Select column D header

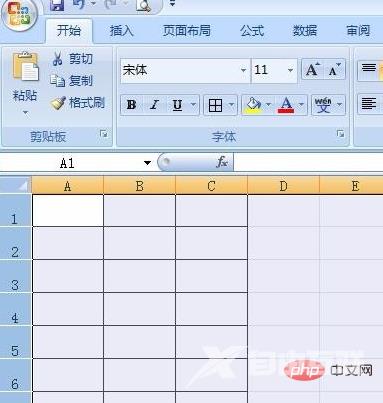tap(283, 185)
